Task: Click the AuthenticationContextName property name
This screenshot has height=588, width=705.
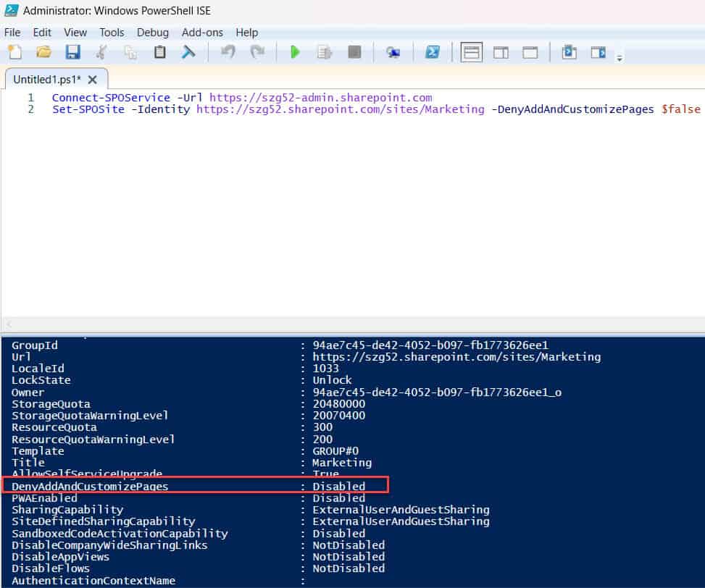Action: point(93,580)
